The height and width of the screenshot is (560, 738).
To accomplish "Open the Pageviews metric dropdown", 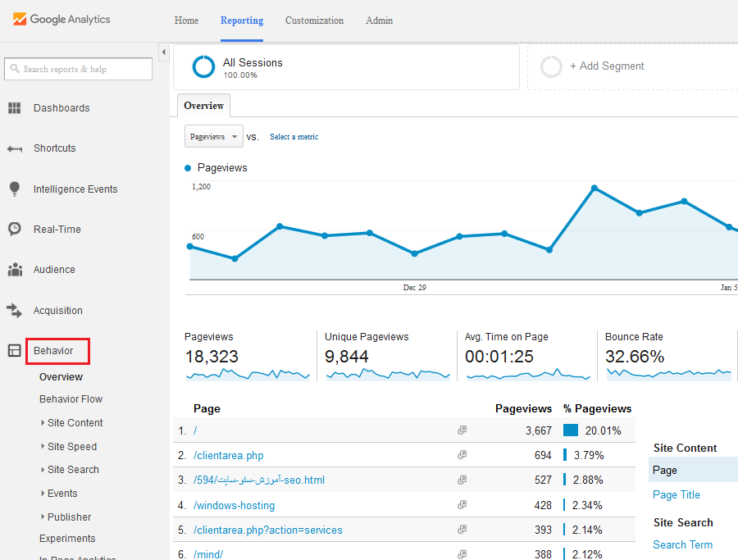I will (x=214, y=136).
